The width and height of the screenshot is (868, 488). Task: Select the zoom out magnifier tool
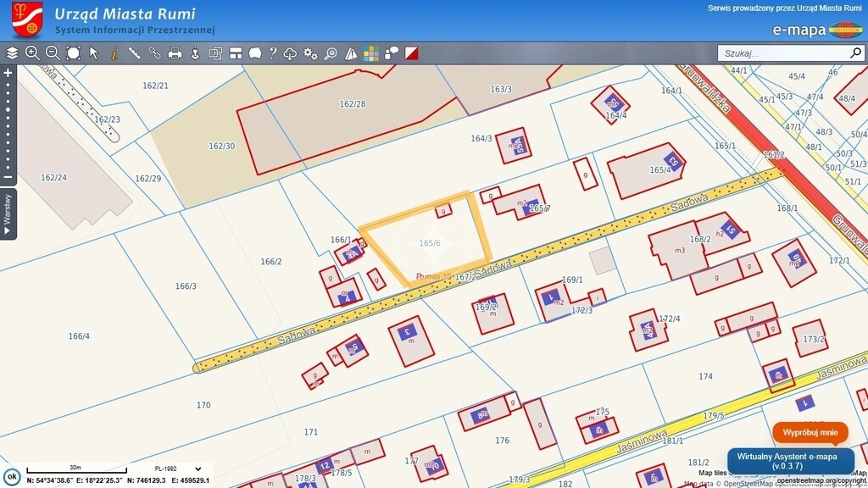53,53
